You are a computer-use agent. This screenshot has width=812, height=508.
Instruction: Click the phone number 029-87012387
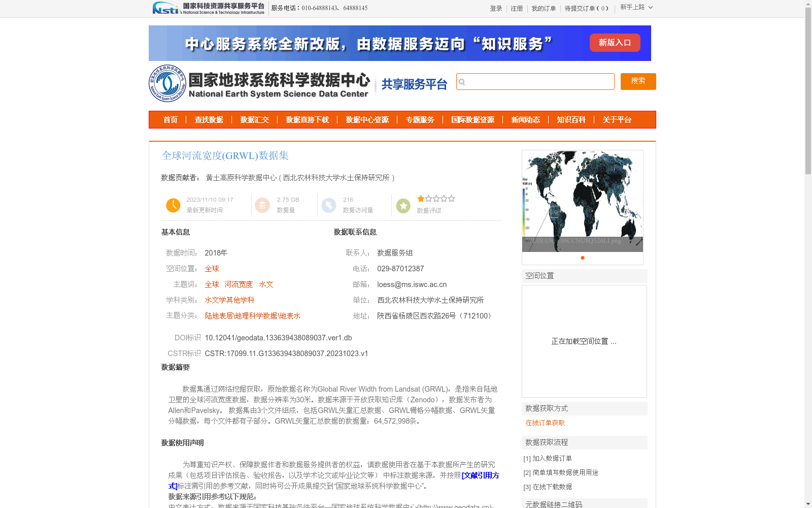400,269
